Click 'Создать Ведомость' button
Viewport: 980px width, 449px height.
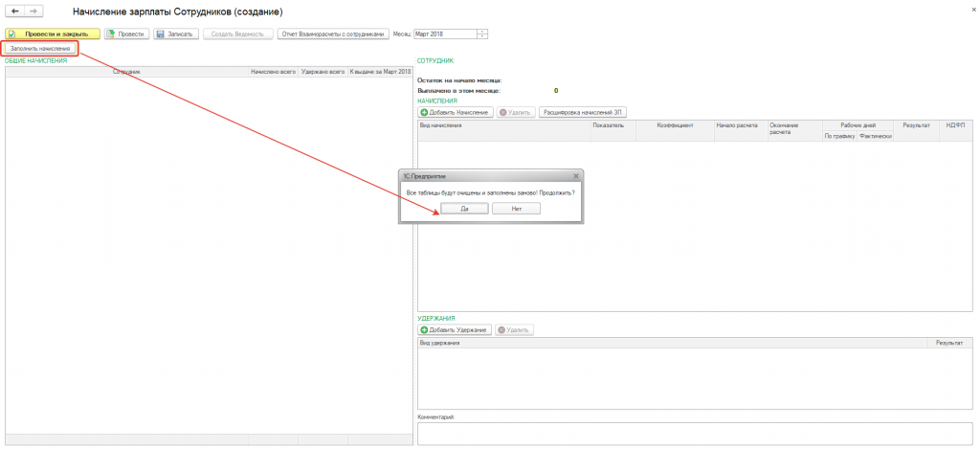click(x=238, y=34)
